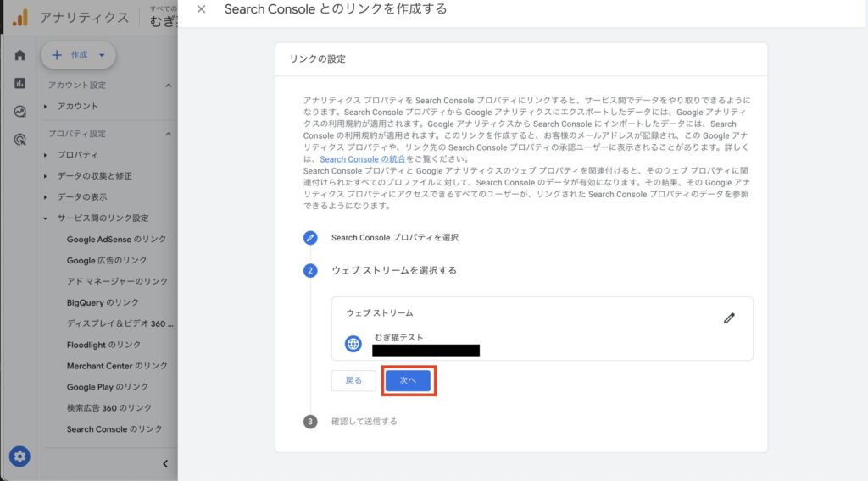This screenshot has height=481, width=868.
Task: Open Google 広告のリンク
Action: [x=107, y=260]
